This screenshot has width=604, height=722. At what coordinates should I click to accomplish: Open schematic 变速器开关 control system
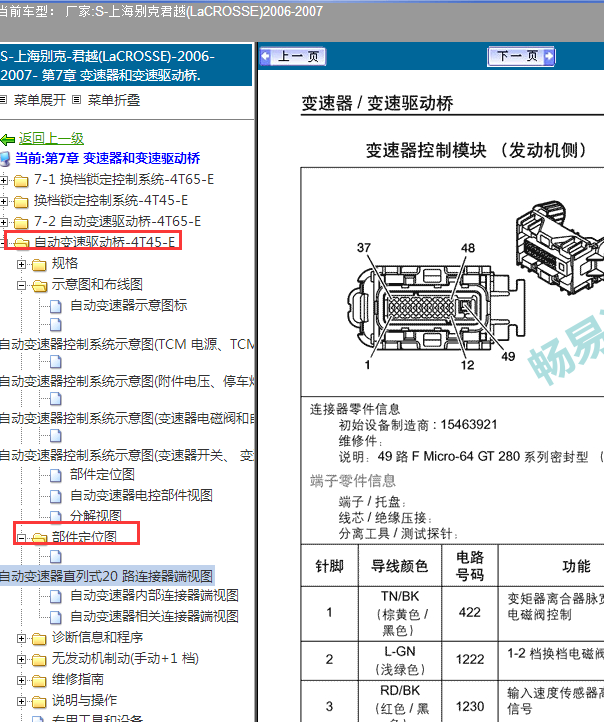[x=127, y=455]
